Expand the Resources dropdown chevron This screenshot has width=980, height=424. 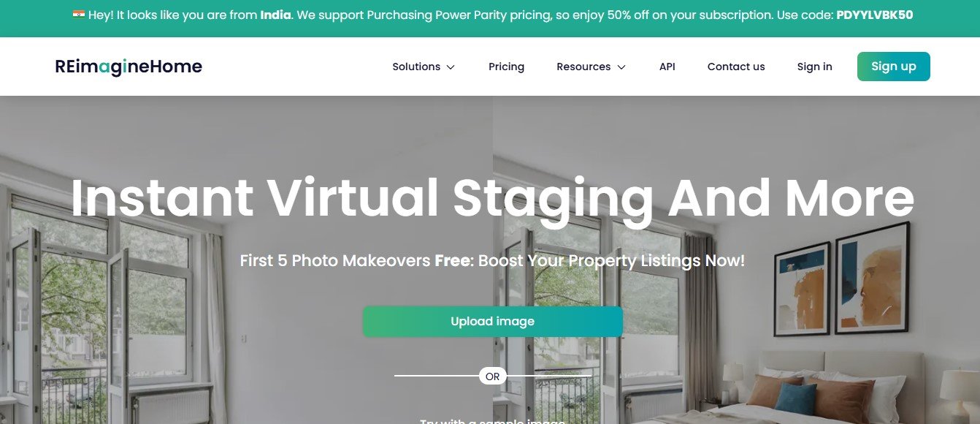[621, 67]
